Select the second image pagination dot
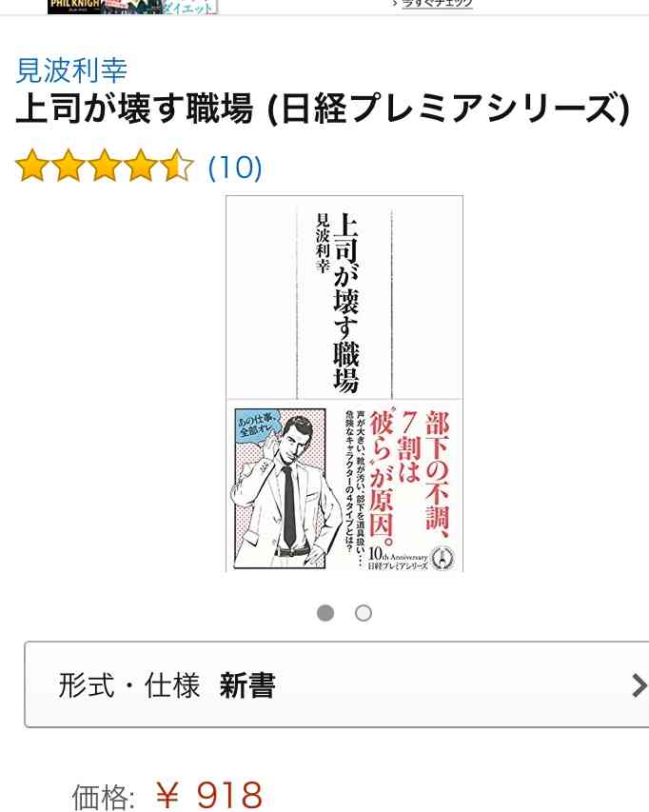Viewport: 649px width, 812px height. pos(364,613)
